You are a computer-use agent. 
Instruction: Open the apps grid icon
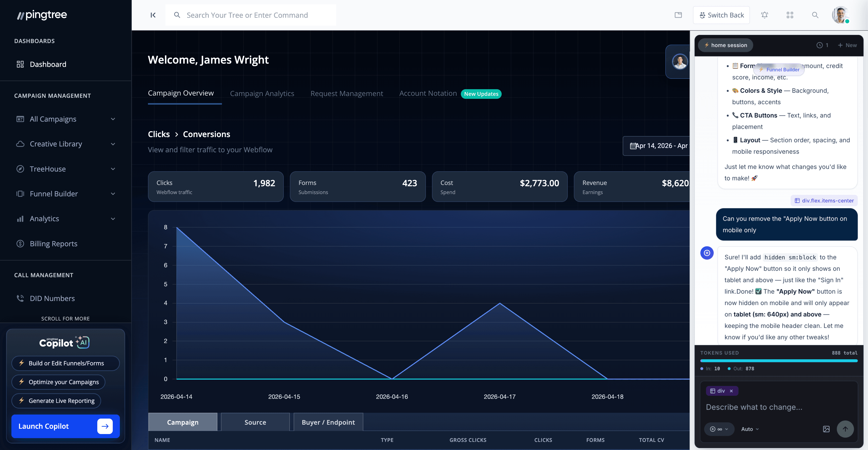790,15
